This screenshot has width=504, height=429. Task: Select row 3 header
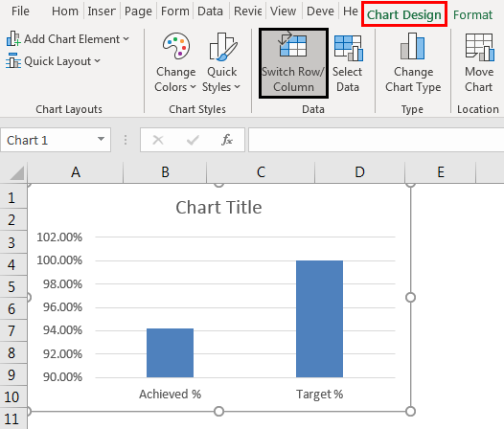coord(13,242)
